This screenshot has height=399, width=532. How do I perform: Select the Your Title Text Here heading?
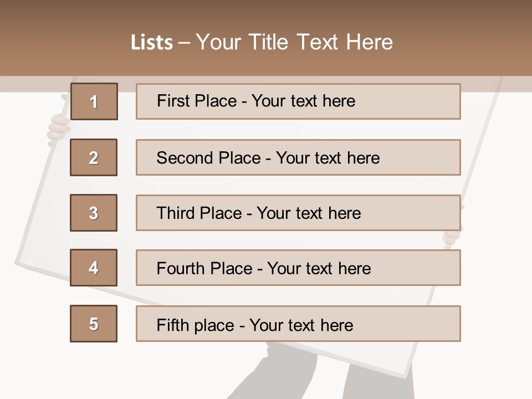tap(294, 42)
